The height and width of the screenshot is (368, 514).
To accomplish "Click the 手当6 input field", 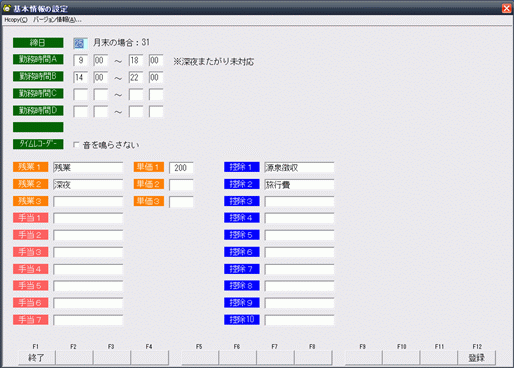I will 88,303.
